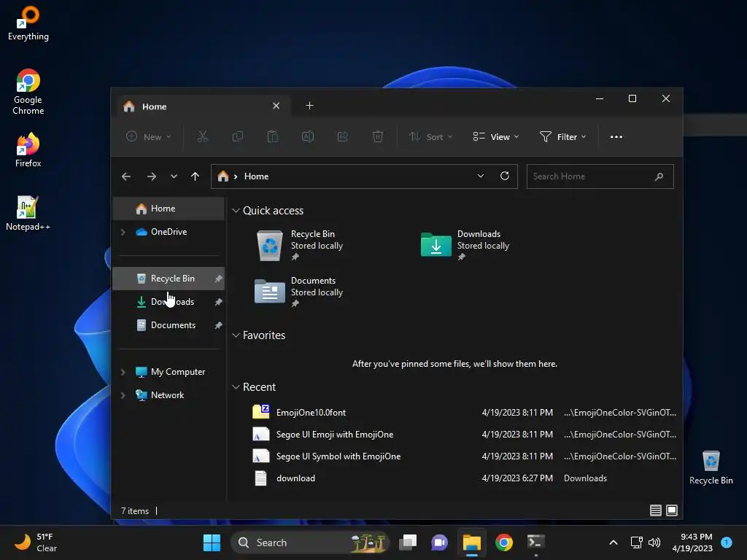The width and height of the screenshot is (747, 560).
Task: Open Task View on the taskbar
Action: click(x=408, y=542)
